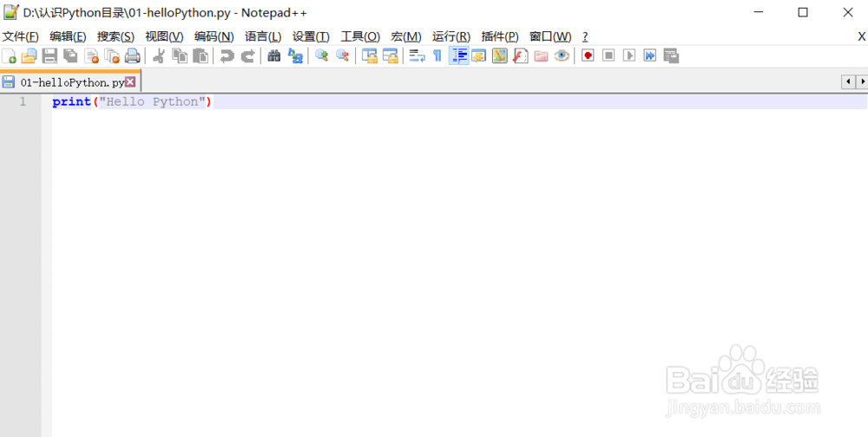Viewport: 868px width, 437px height.
Task: Open the 编辑(E) menu
Action: (68, 36)
